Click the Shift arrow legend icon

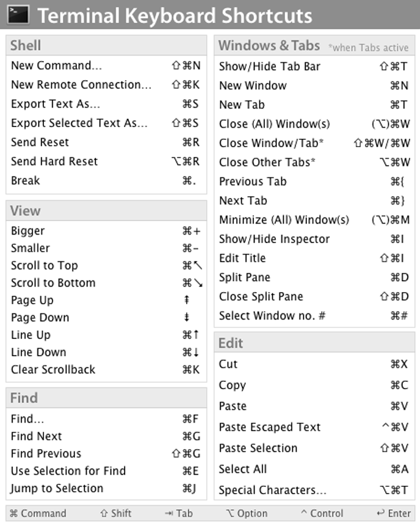point(104,514)
